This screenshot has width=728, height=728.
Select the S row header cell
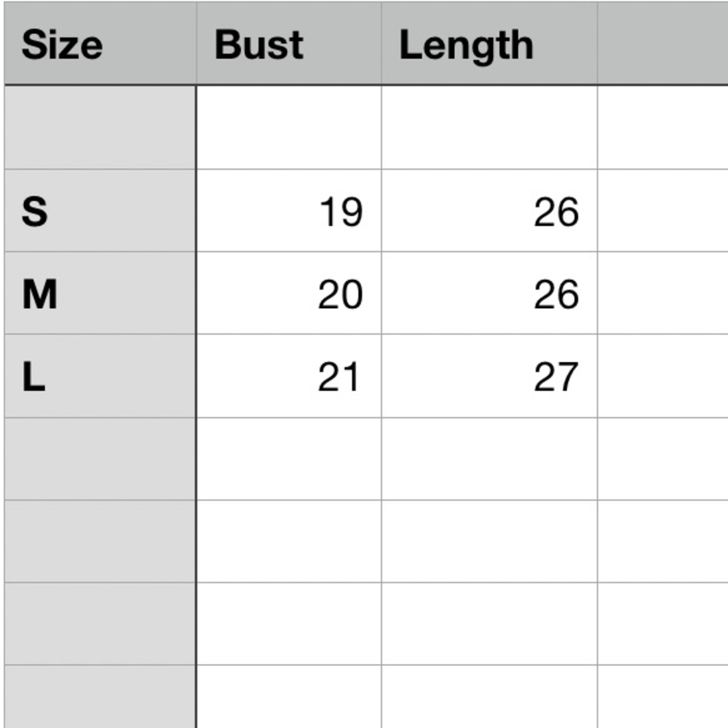click(100, 211)
